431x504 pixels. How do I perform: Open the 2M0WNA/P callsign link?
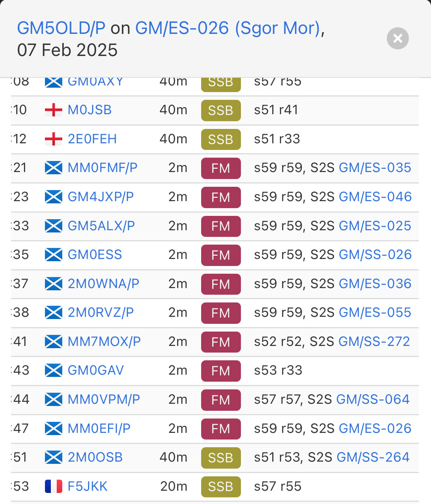[104, 284]
